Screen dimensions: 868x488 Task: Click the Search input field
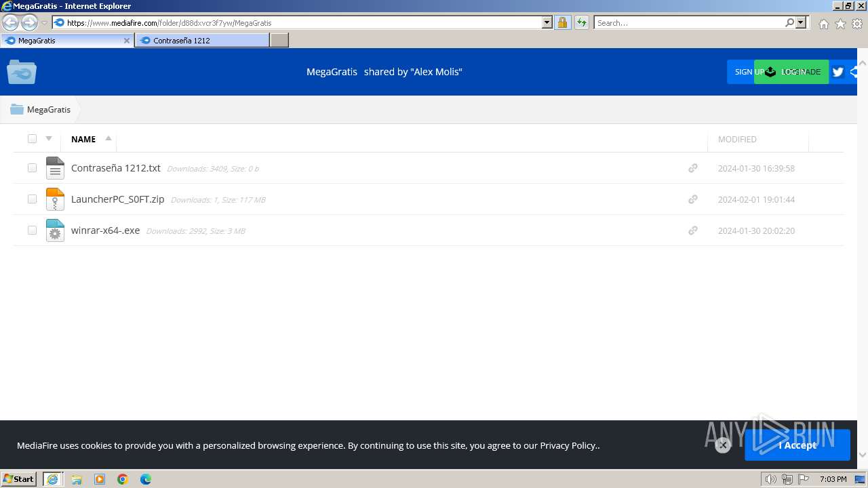click(689, 22)
